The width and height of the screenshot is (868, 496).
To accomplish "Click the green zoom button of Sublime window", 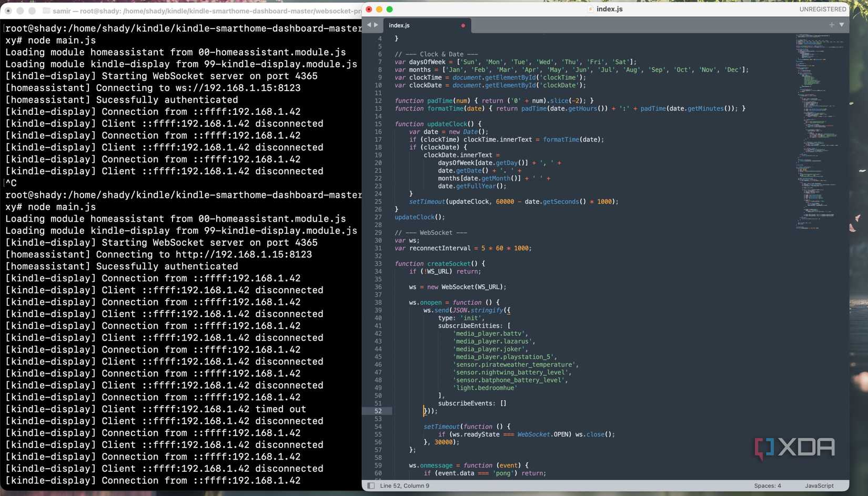I will coord(389,9).
